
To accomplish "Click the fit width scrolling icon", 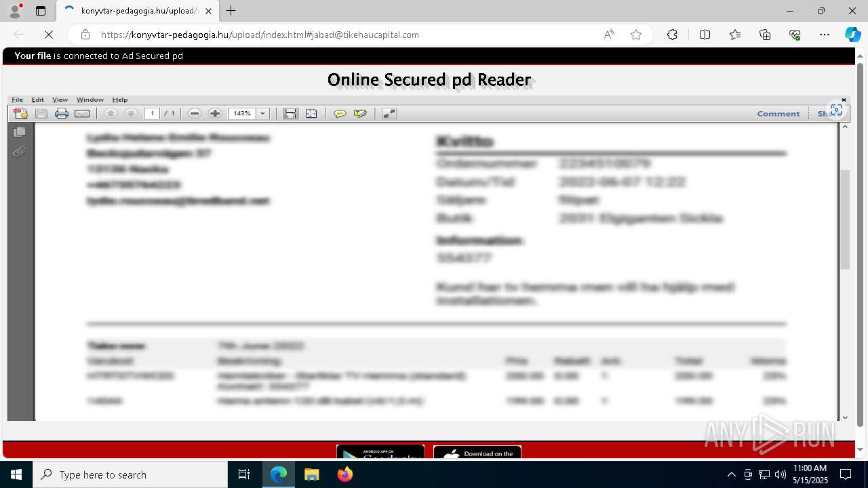I will coord(290,114).
